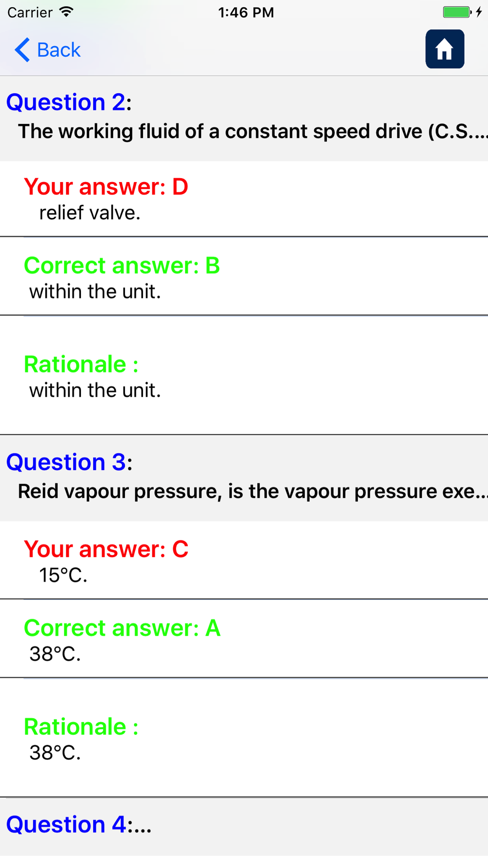Image resolution: width=488 pixels, height=868 pixels.
Task: Select the Question 3 header
Action: (69, 462)
